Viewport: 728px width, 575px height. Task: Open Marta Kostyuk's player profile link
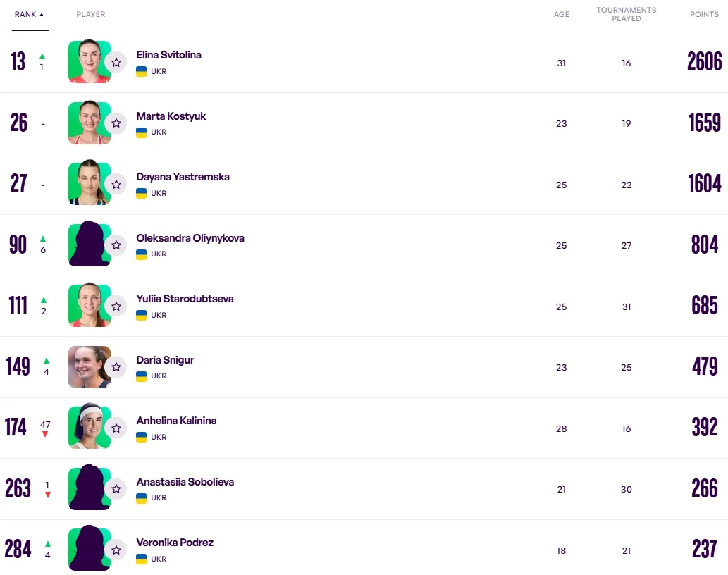tap(171, 116)
